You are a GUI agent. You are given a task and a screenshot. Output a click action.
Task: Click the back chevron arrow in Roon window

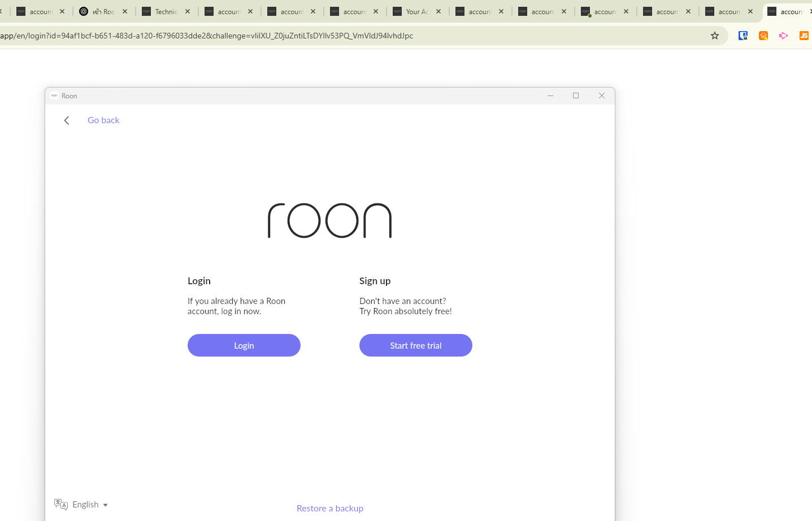[x=67, y=120]
